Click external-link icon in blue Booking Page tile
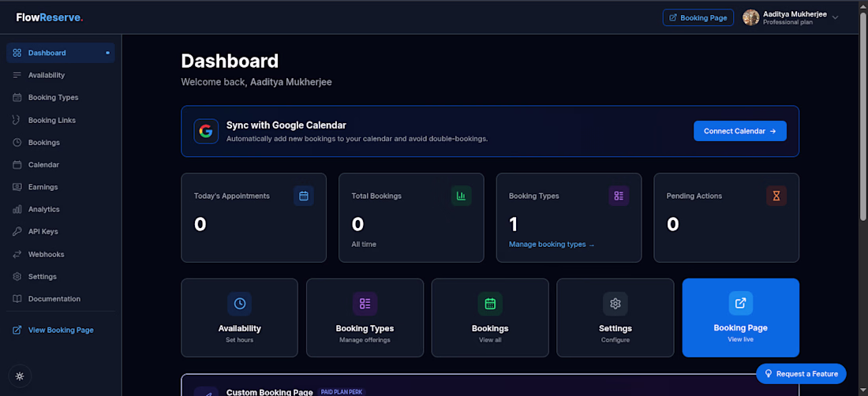The image size is (868, 396). 741,304
